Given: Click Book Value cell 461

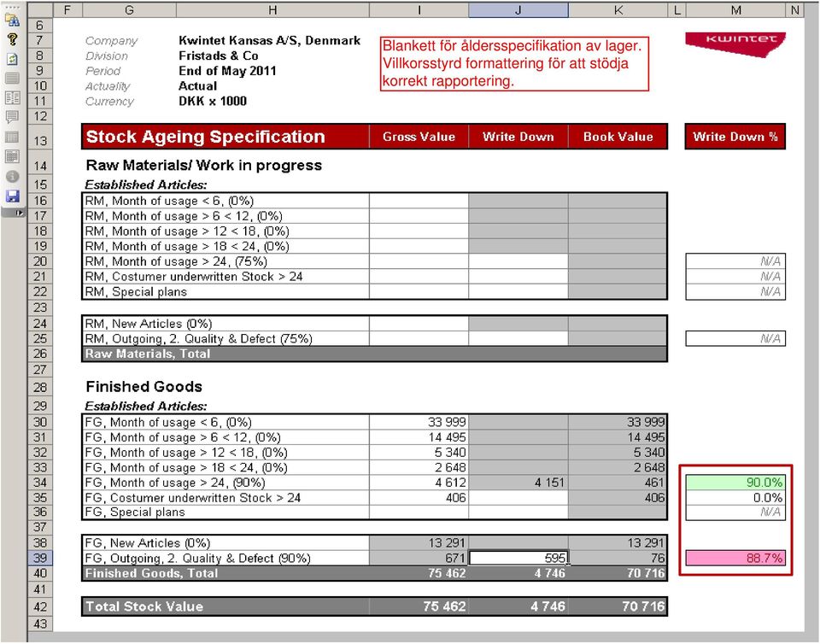Looking at the screenshot, I should pos(618,483).
